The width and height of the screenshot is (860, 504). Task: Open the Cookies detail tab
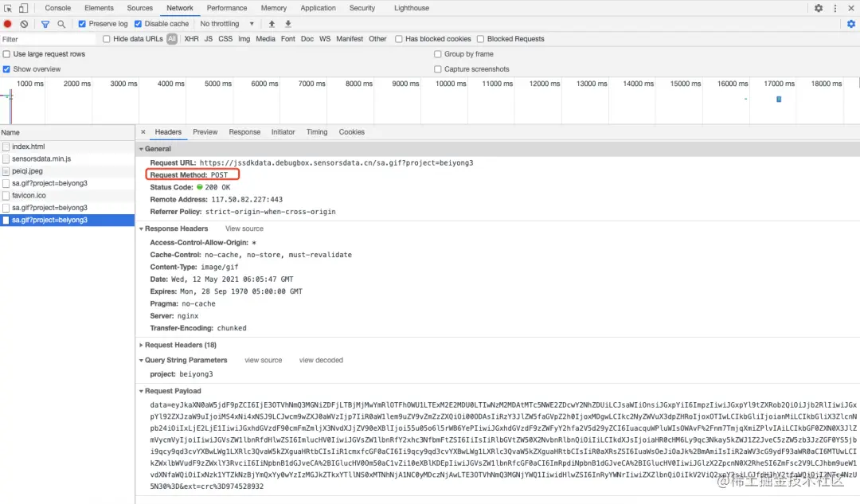pos(352,132)
